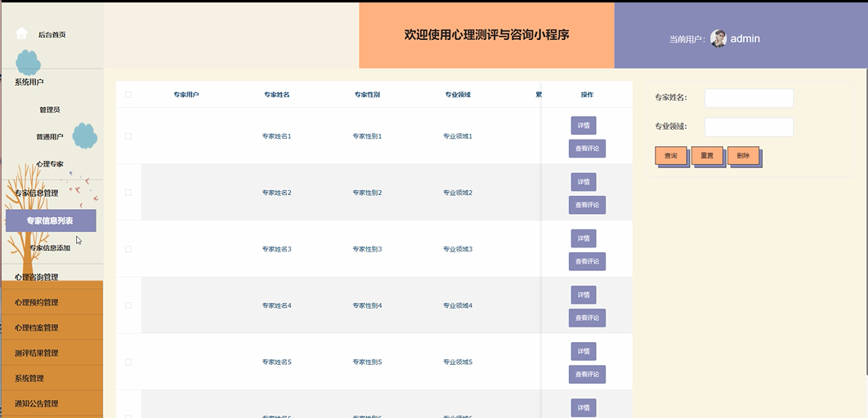
Task: Click 详情 button for 专家姓名4
Action: pyautogui.click(x=584, y=295)
